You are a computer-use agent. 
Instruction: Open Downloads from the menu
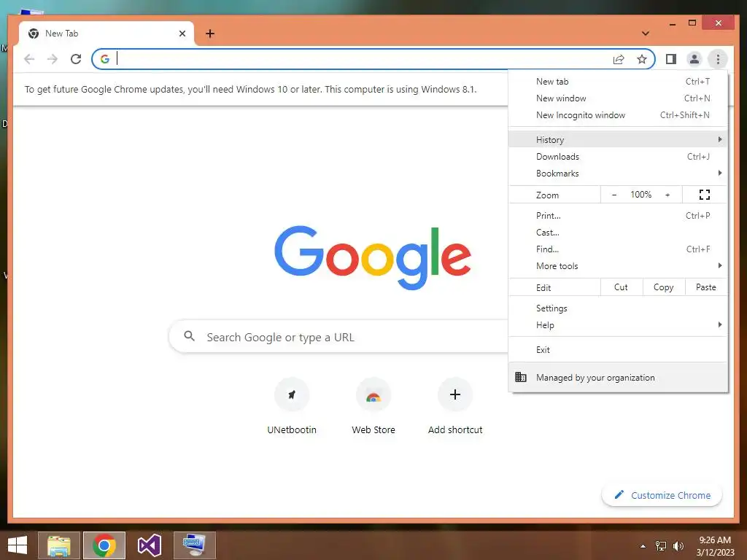(x=618, y=156)
